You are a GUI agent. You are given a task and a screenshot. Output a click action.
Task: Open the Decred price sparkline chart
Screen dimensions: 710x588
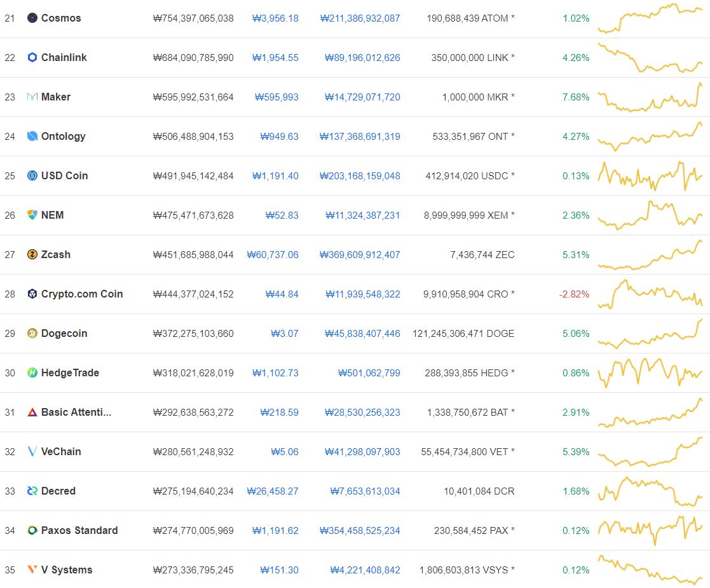coord(650,491)
